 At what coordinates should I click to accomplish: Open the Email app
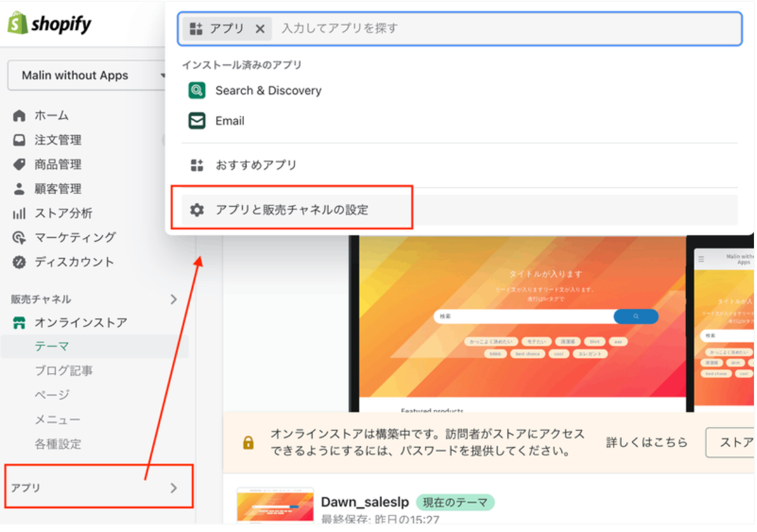click(230, 121)
